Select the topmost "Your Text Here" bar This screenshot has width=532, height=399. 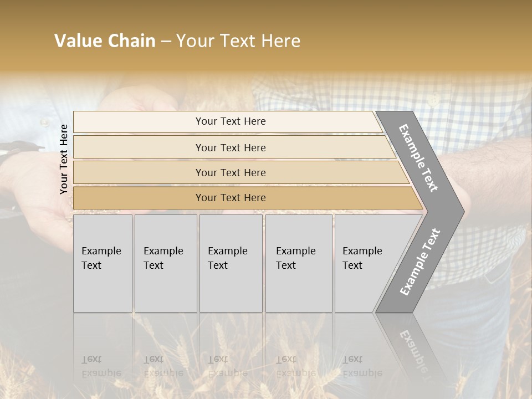tap(231, 121)
